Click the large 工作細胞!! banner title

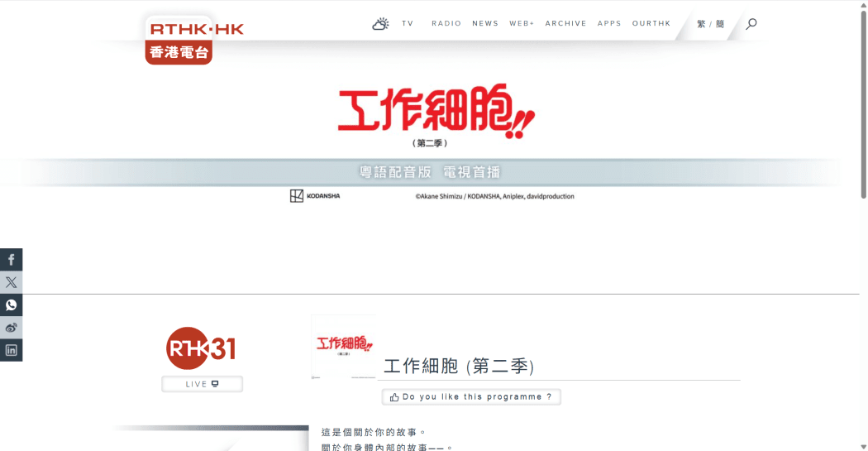(x=436, y=112)
